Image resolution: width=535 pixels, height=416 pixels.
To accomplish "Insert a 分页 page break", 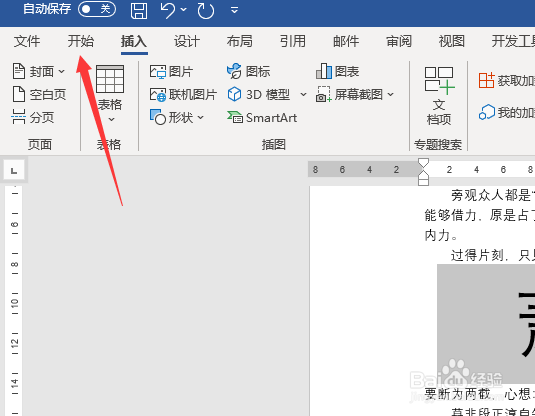I will pyautogui.click(x=33, y=117).
